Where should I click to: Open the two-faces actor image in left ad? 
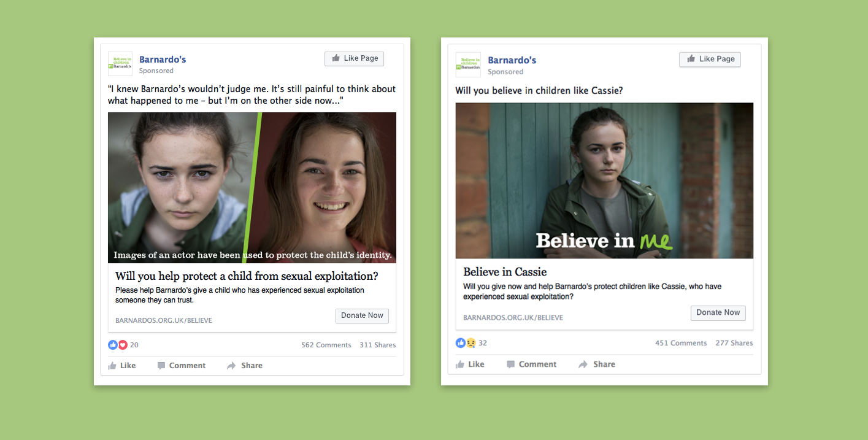(252, 188)
